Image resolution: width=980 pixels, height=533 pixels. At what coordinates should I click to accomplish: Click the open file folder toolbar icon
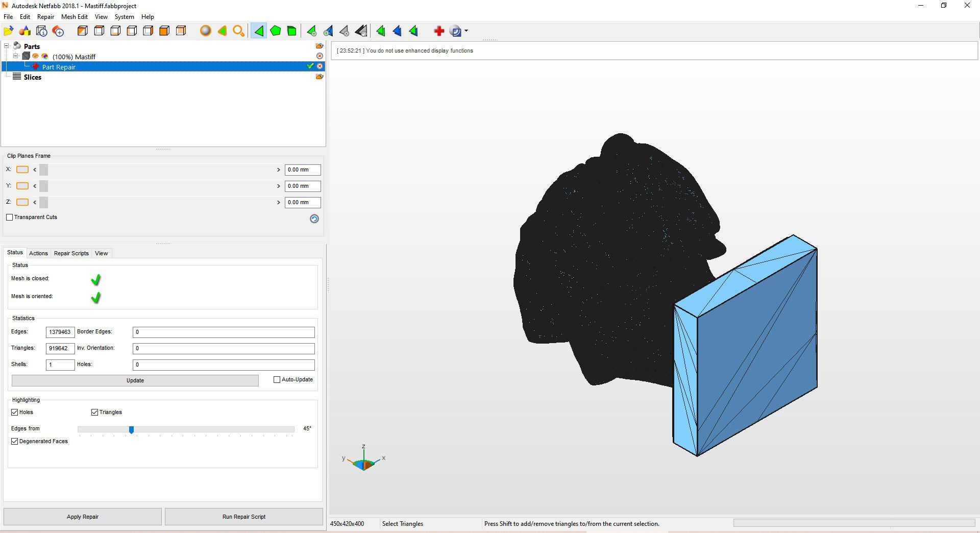pyautogui.click(x=9, y=31)
